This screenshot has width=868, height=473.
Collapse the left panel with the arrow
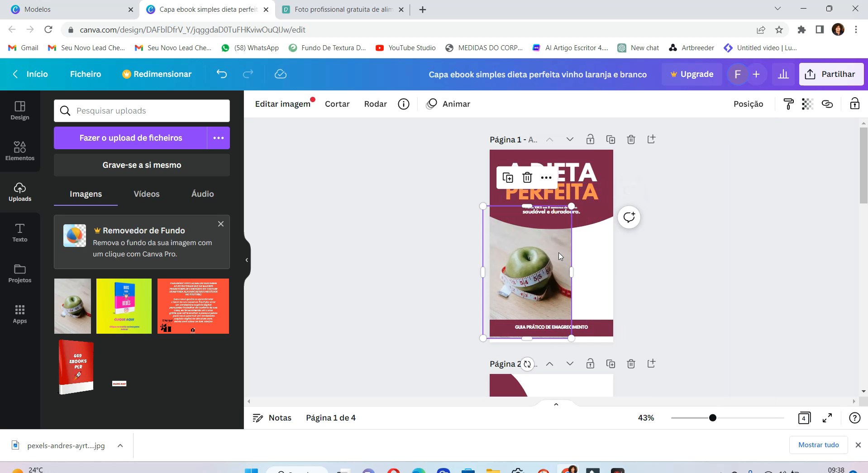(247, 260)
